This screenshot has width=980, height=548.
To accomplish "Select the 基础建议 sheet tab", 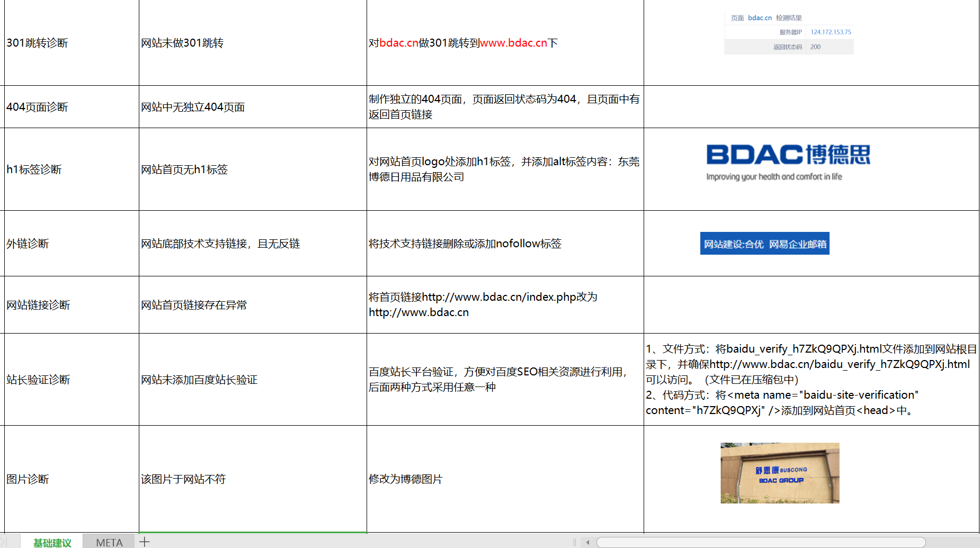I will 52,542.
